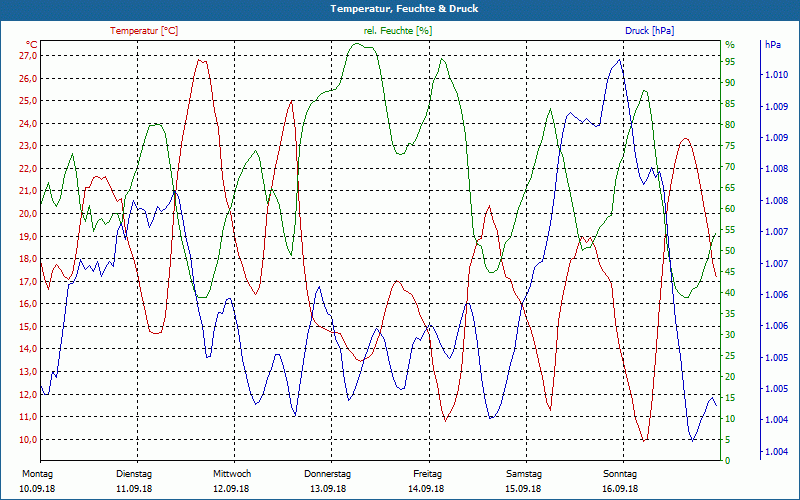Image resolution: width=800 pixels, height=500 pixels.
Task: Click the "12,0" temperature axis value
Action: tap(28, 395)
